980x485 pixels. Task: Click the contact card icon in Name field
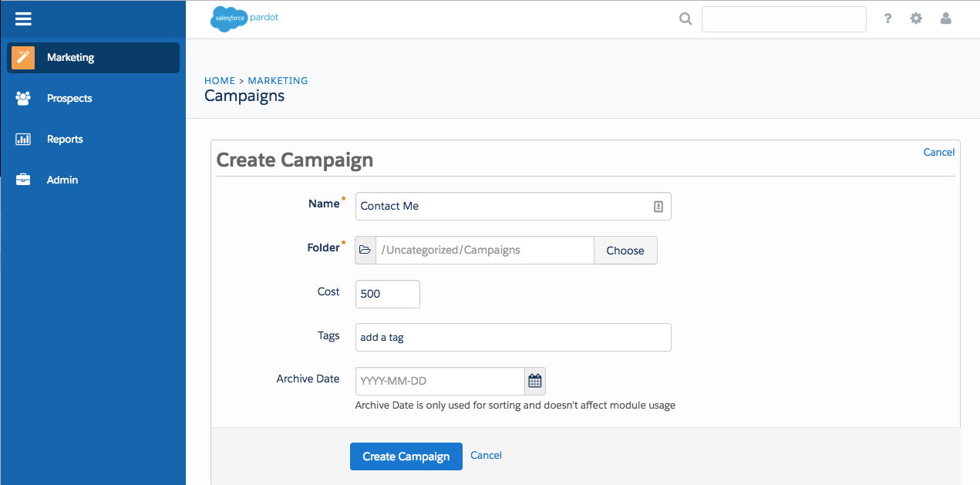[658, 207]
